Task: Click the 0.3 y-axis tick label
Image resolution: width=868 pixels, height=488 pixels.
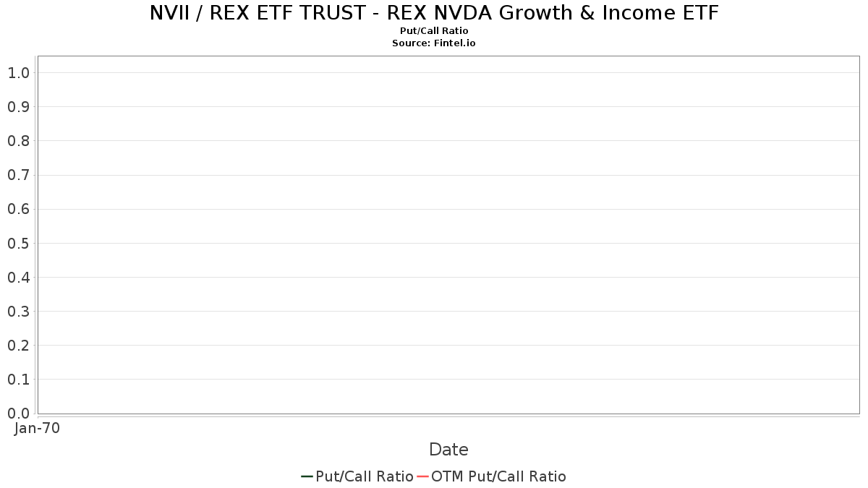Action: [x=18, y=312]
